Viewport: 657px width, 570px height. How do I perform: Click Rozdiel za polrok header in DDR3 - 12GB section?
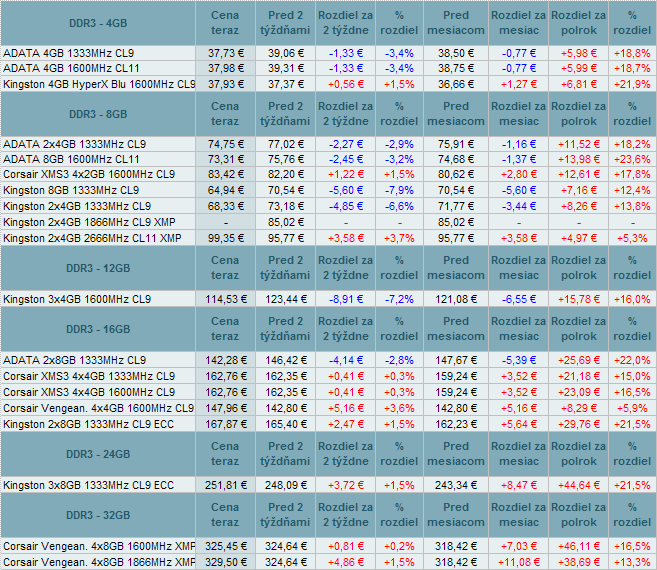579,268
